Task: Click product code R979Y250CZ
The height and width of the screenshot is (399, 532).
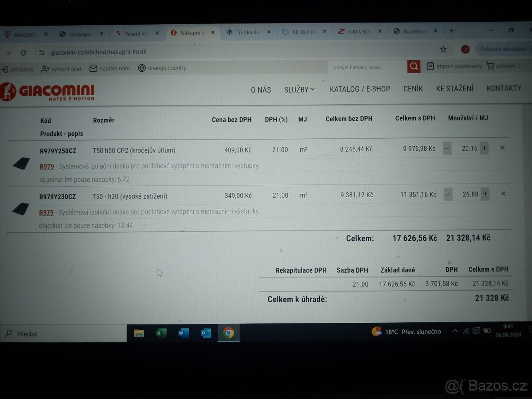Action: (x=58, y=151)
